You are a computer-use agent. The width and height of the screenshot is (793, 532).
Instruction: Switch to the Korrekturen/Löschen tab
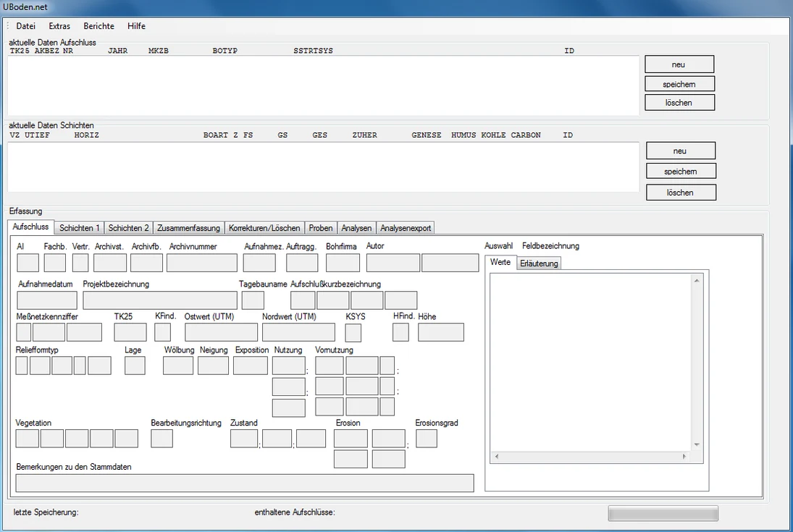[x=264, y=228]
